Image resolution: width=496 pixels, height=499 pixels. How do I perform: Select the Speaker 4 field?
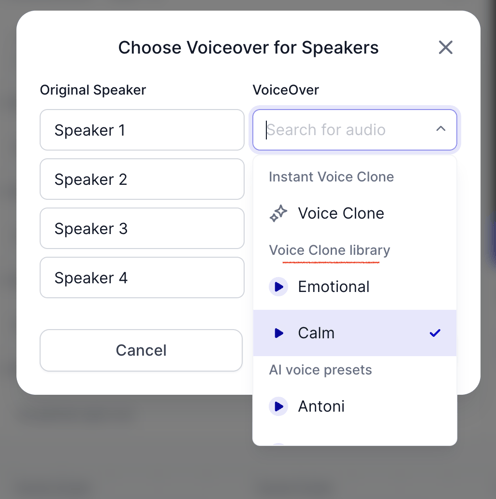click(x=142, y=278)
